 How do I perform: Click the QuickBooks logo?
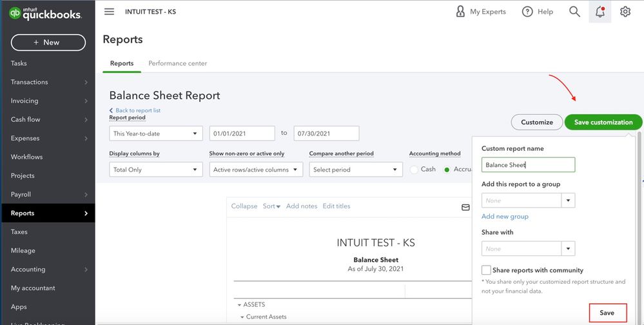click(45, 14)
